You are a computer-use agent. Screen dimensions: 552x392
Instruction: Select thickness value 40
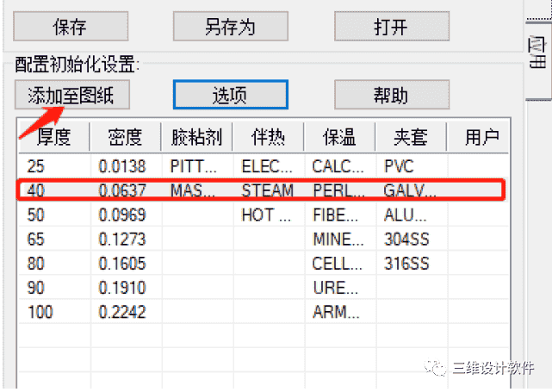(36, 190)
